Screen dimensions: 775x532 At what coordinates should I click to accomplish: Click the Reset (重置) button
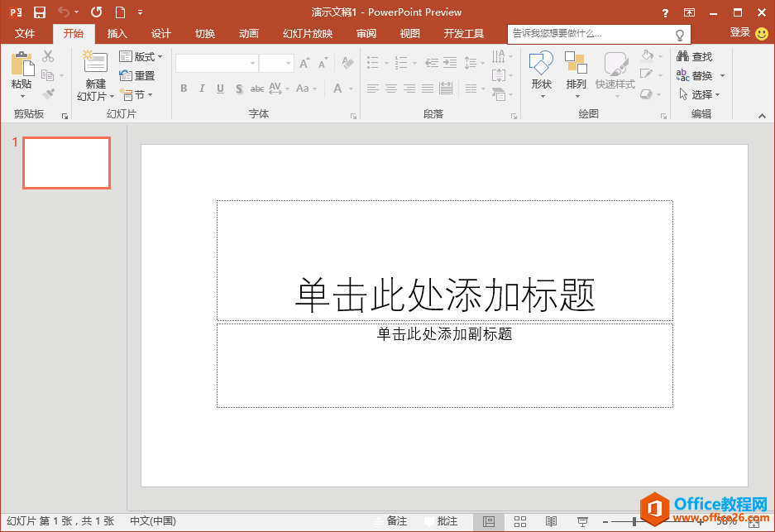coord(137,75)
